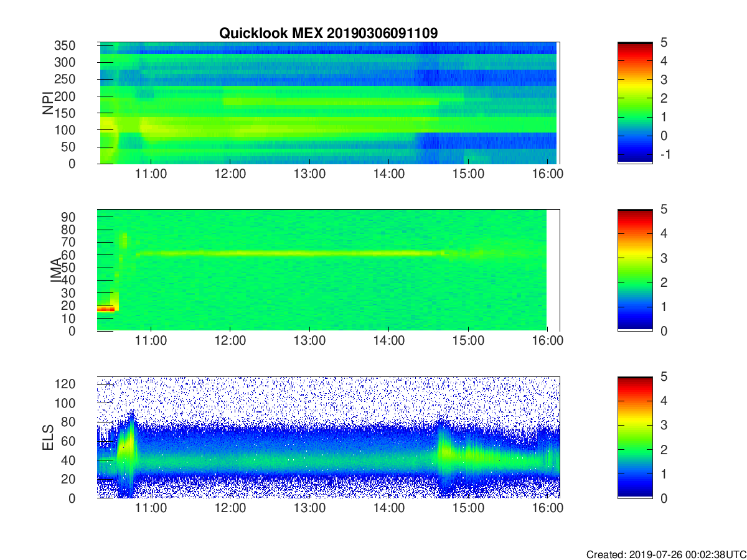
Task: Click the red high-intensity streak in IMA panel
Action: (106, 309)
